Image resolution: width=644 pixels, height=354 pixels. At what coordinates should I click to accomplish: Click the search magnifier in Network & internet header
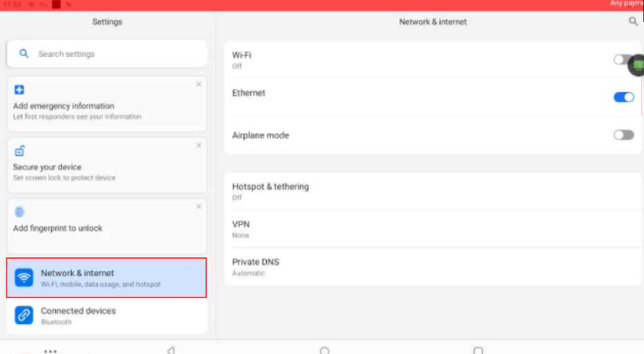[633, 21]
